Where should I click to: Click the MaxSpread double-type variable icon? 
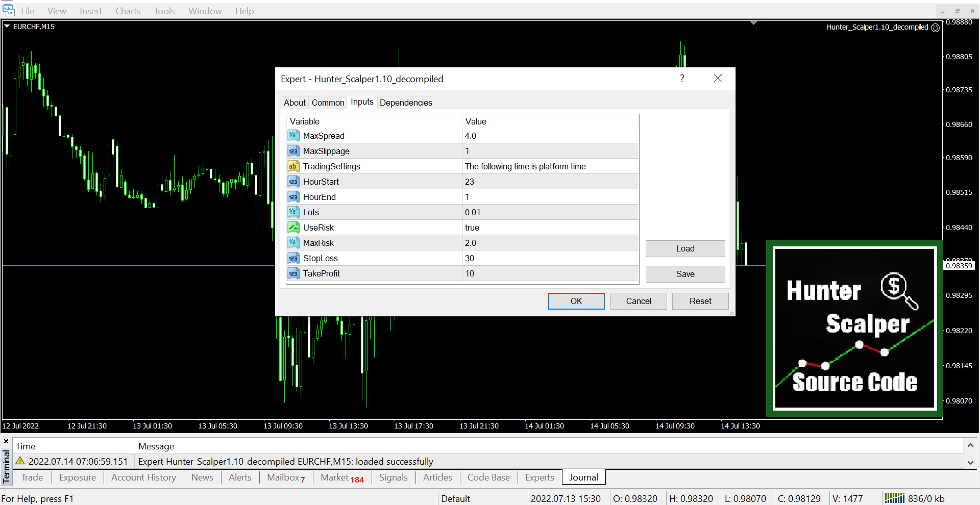[x=293, y=136]
